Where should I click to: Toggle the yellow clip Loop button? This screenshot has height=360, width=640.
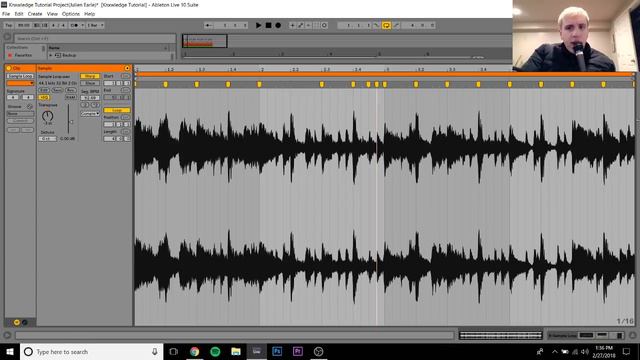pyautogui.click(x=117, y=110)
